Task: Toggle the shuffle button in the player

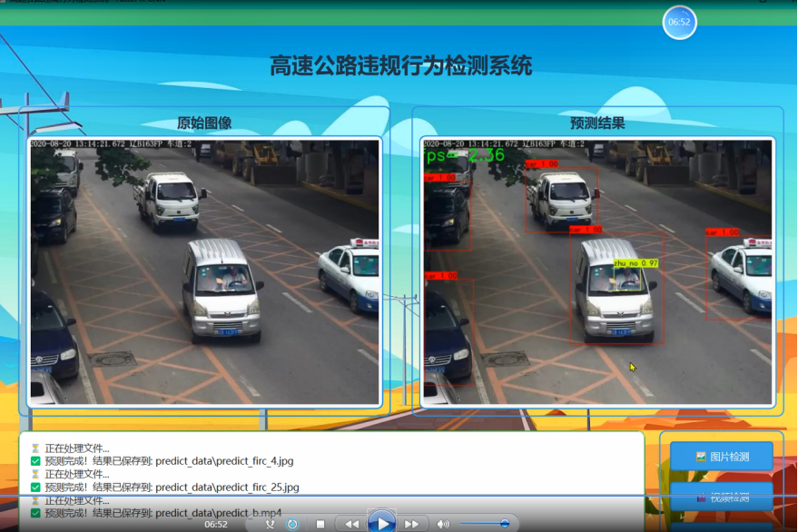Action: pyautogui.click(x=270, y=524)
